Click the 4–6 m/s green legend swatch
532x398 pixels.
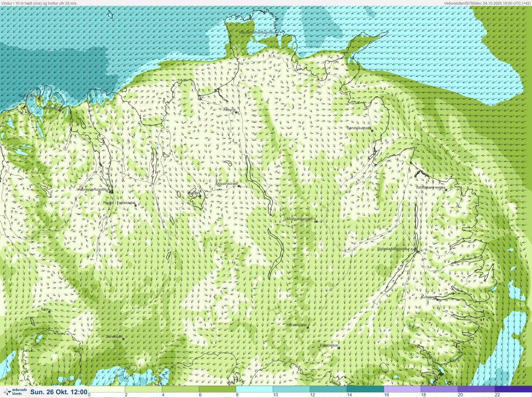click(x=180, y=389)
